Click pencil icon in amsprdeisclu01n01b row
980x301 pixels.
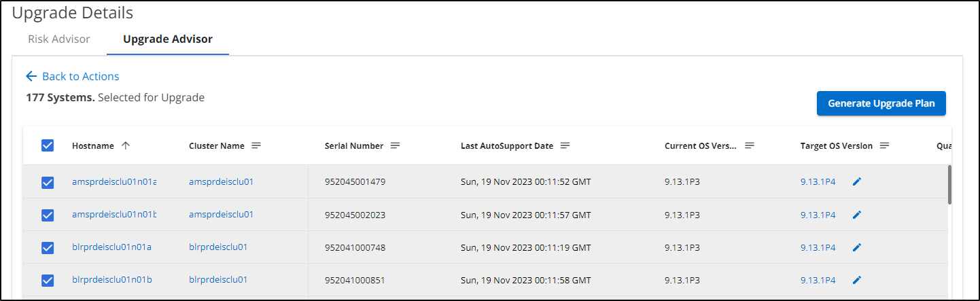click(x=857, y=215)
